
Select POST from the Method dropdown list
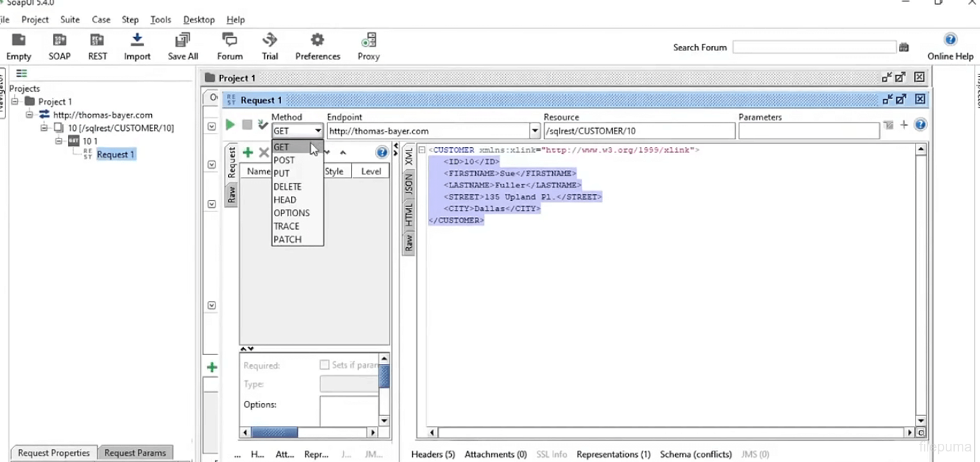click(285, 160)
